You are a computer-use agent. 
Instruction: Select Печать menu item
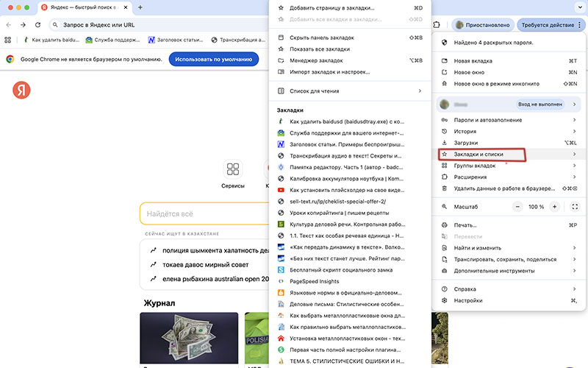(509, 225)
